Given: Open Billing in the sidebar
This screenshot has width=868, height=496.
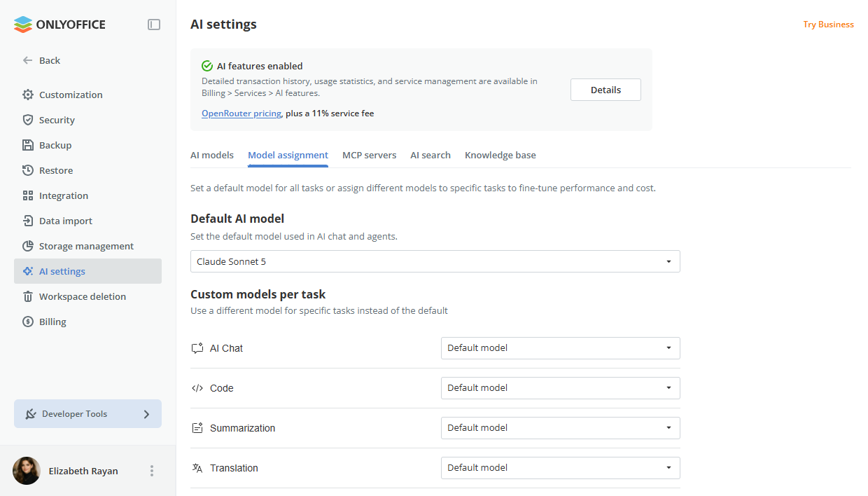Looking at the screenshot, I should coord(87,322).
